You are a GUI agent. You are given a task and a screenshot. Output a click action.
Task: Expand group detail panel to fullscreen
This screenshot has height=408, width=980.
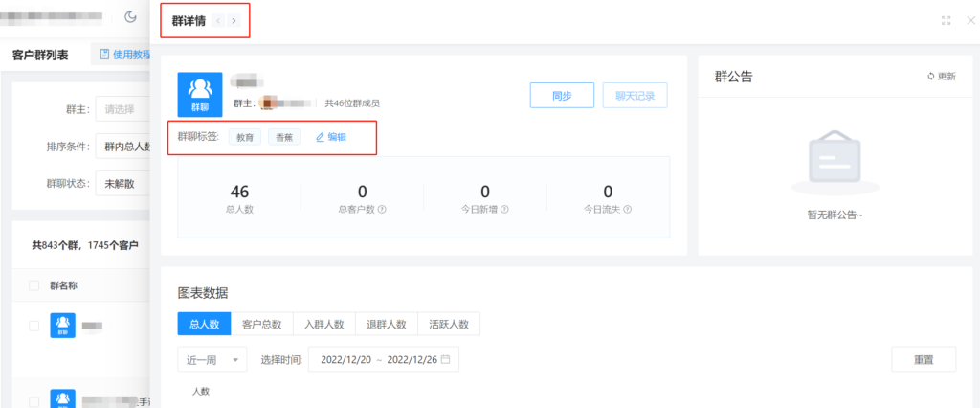coord(946,21)
